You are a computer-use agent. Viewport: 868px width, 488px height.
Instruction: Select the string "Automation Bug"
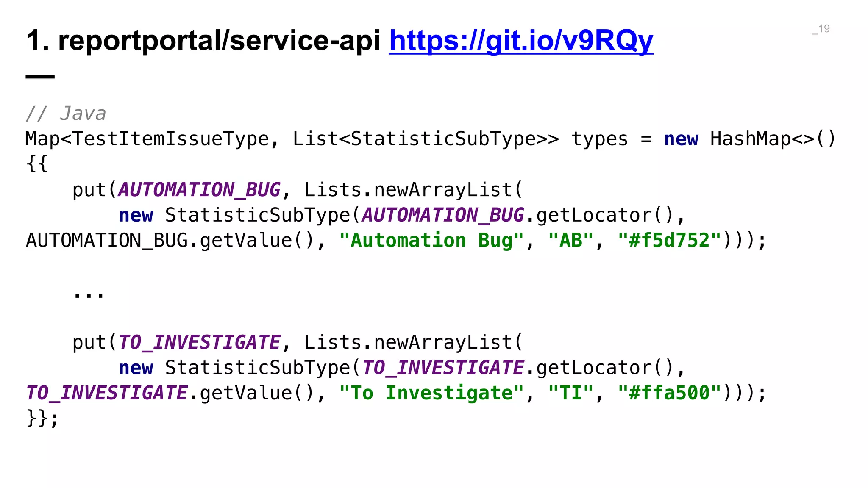431,241
